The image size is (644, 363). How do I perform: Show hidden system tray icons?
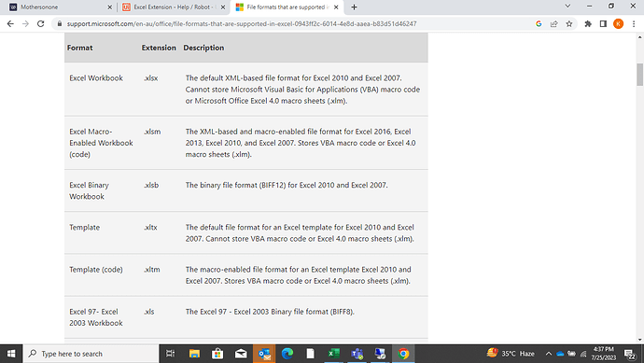click(548, 354)
